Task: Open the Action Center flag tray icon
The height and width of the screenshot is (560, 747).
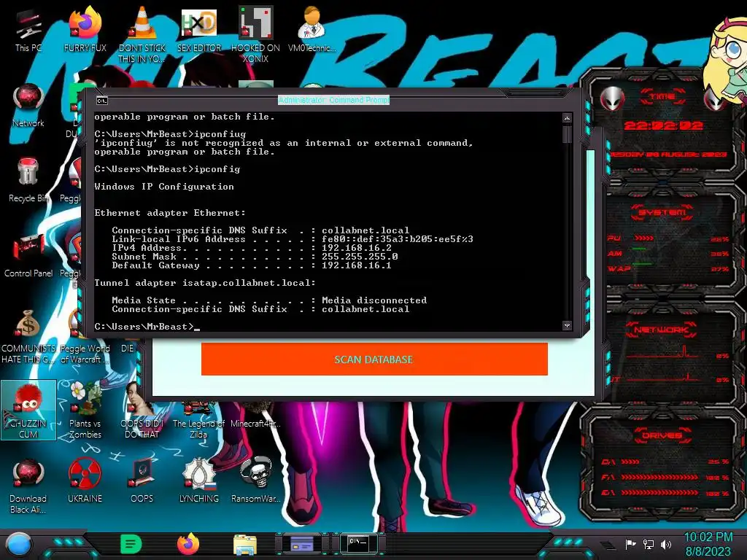Action: tap(631, 544)
